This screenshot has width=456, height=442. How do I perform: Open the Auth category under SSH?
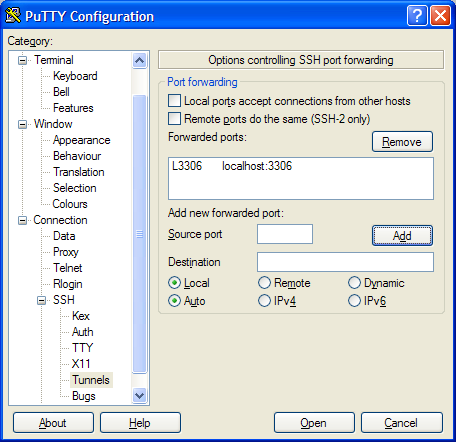[x=83, y=332]
